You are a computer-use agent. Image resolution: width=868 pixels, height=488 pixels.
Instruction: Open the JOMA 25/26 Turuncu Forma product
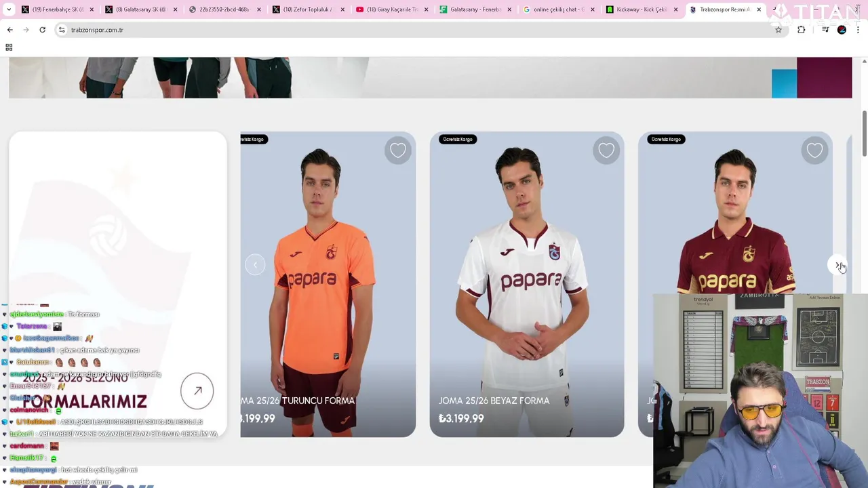point(298,401)
